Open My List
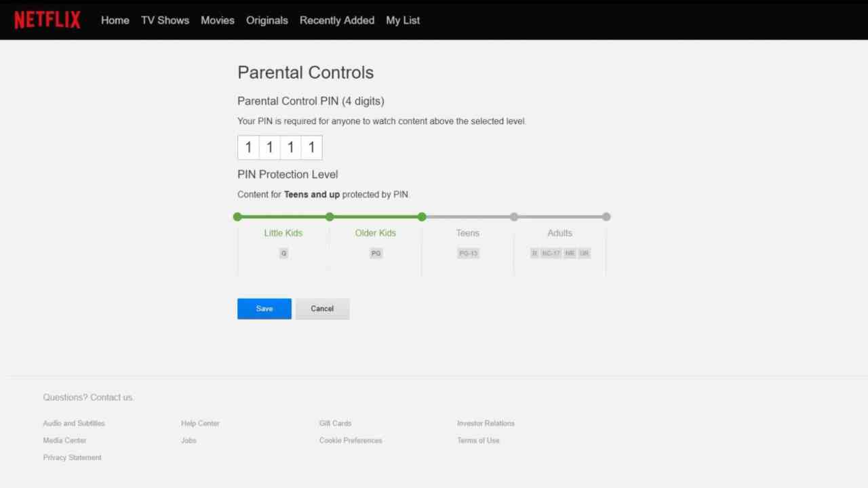This screenshot has width=868, height=488. pyautogui.click(x=403, y=20)
